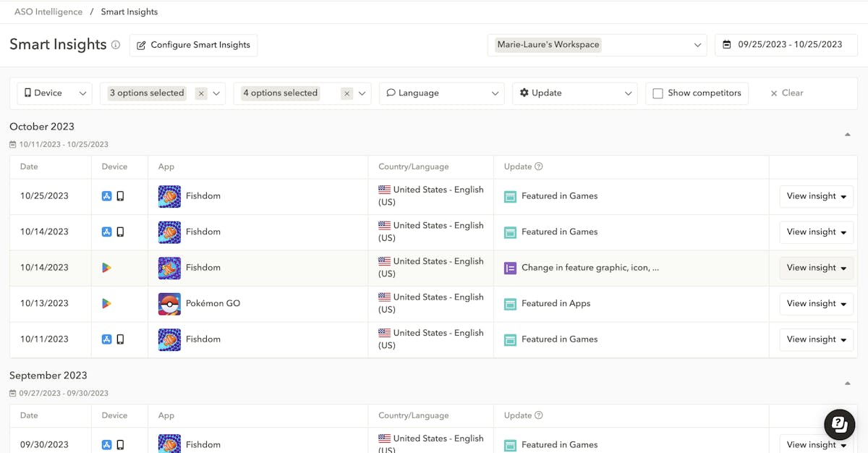This screenshot has height=453, width=868.
Task: Click the purple metadata change icon
Action: [510, 268]
